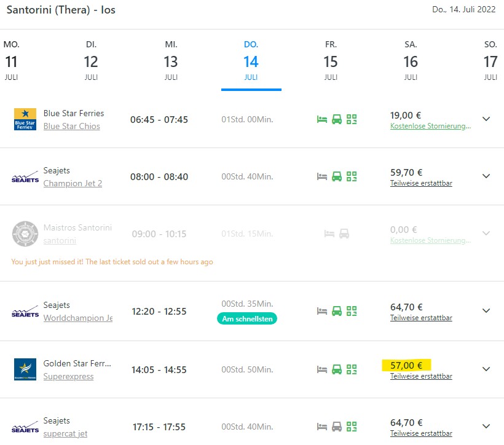The width and height of the screenshot is (504, 445).
Task: Click the cabin bed icon for Champion Jet 2
Action: click(321, 176)
